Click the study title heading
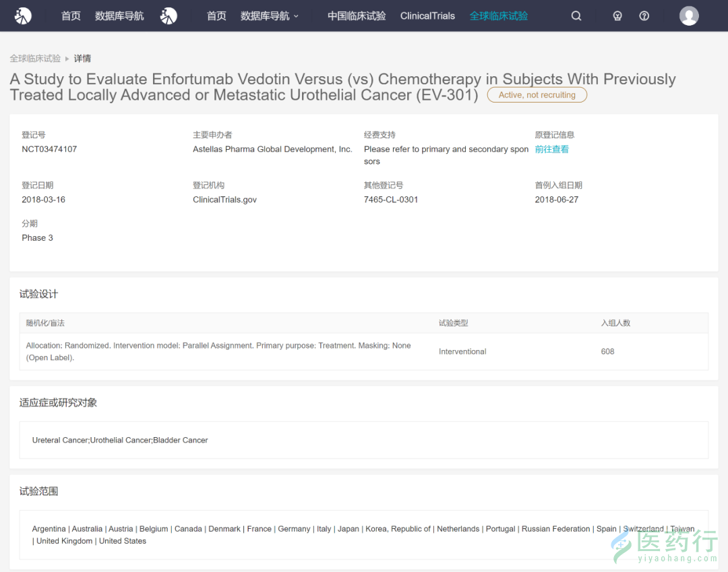This screenshot has height=572, width=728. (x=342, y=87)
